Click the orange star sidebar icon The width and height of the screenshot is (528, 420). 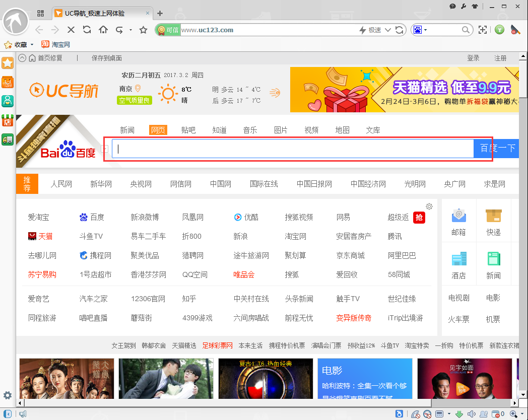(x=8, y=63)
